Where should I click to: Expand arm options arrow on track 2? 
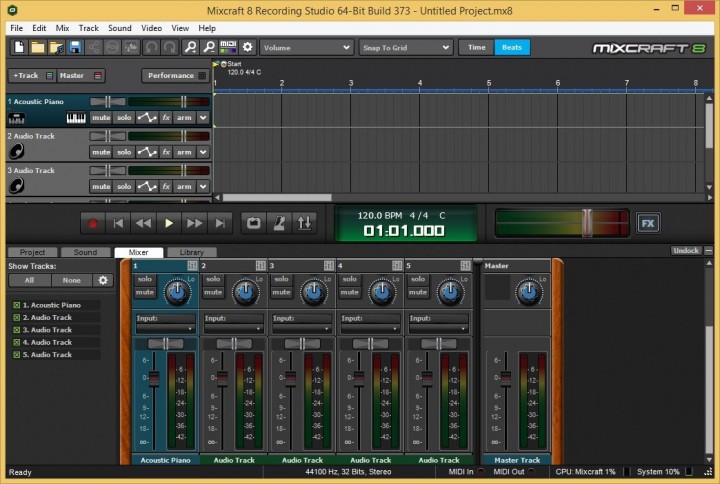[x=203, y=152]
